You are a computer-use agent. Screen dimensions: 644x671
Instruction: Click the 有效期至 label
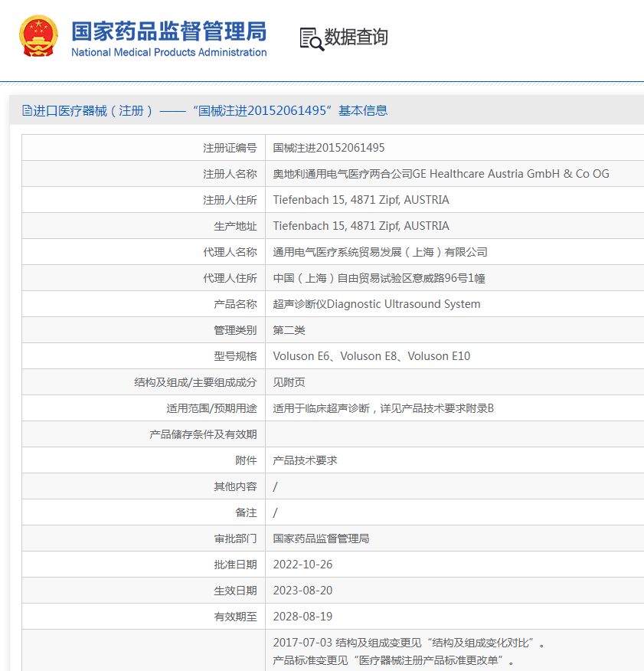(235, 617)
